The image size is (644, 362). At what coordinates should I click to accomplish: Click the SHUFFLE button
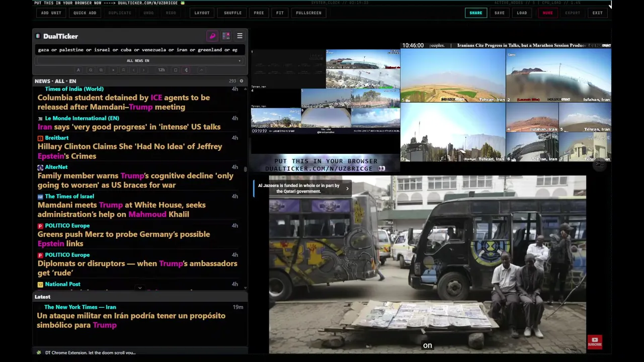click(x=232, y=13)
